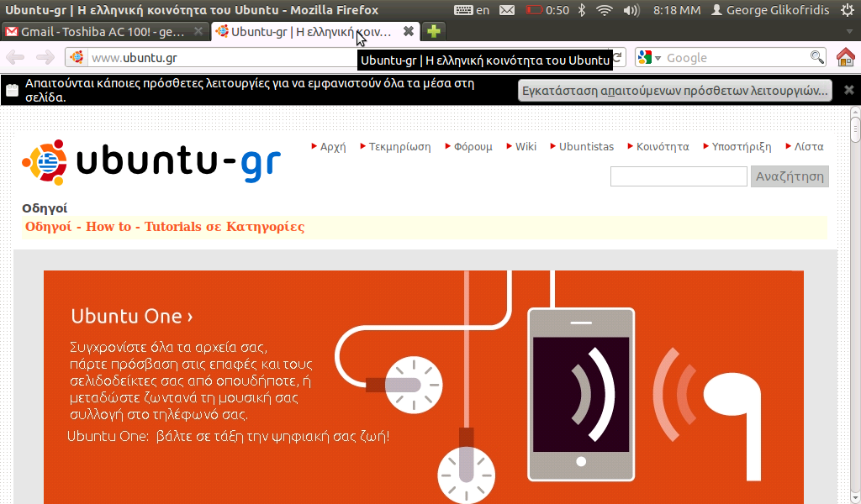Open George Glikofridis user menu
Viewport: 861px width, 504px height.
tap(770, 10)
